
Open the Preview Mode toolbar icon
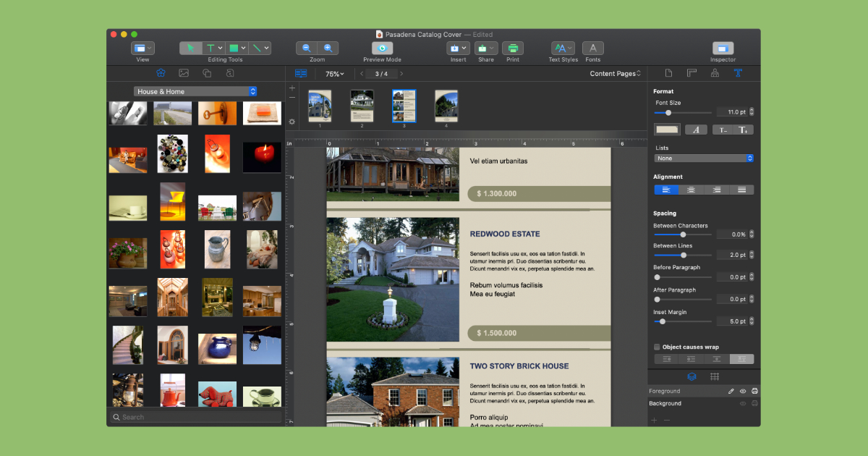coord(382,48)
